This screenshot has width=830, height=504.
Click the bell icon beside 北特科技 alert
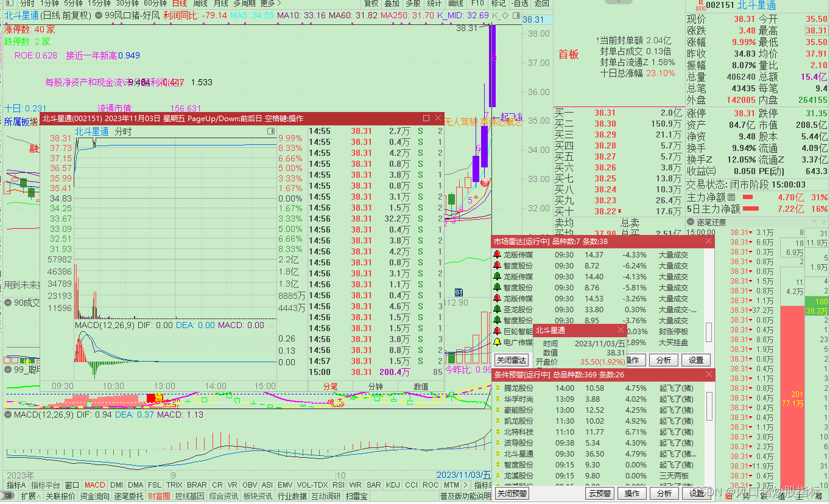click(497, 432)
